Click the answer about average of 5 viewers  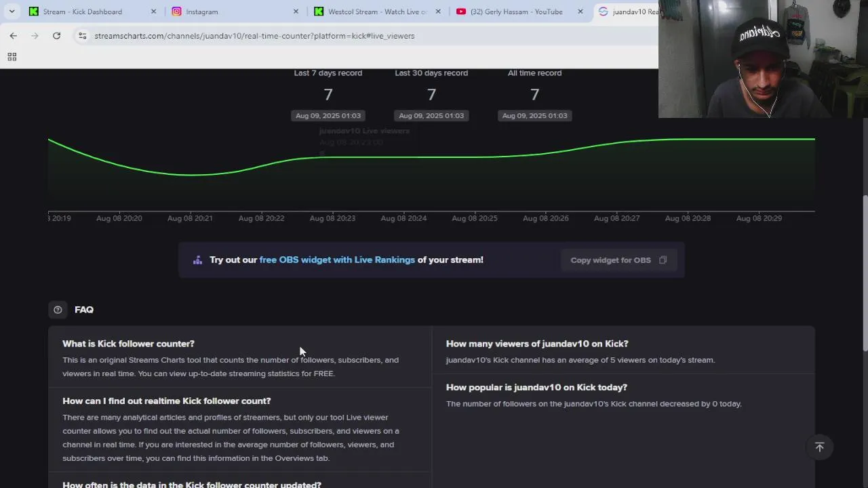[580, 360]
